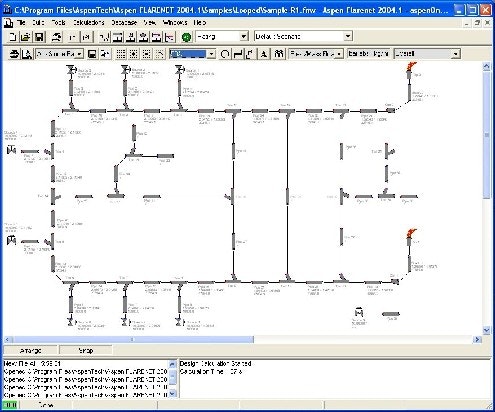Click the horizontal scrollbar thumb under the diagram
The width and height of the screenshot is (495, 412).
point(133,339)
